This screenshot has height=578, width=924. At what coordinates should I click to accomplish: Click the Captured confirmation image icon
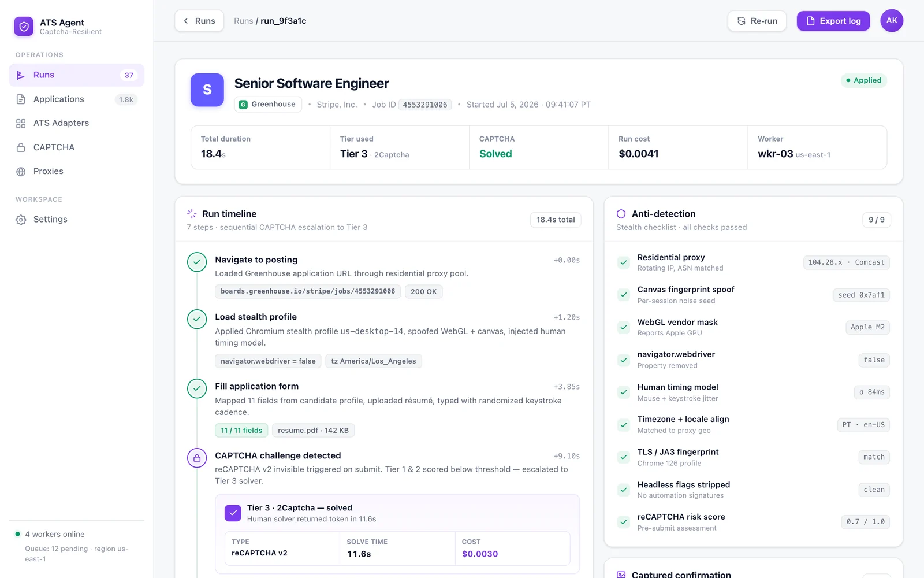click(621, 575)
